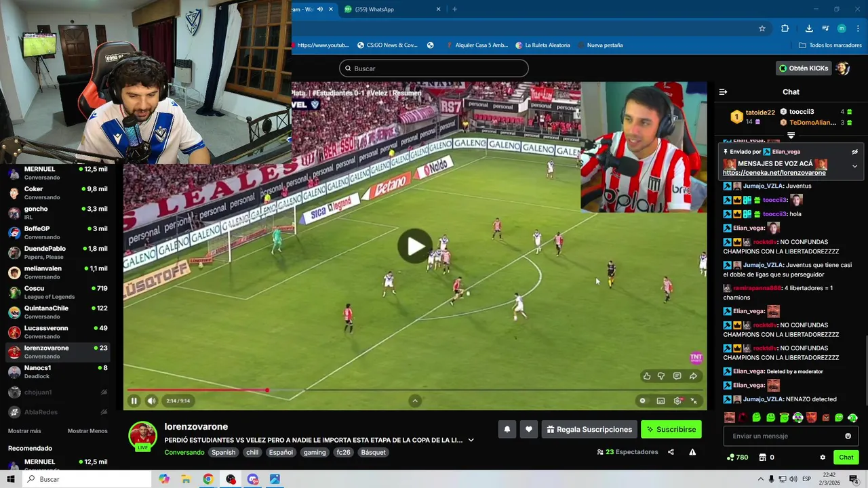Image resolution: width=868 pixels, height=488 pixels.
Task: Click Mostrar Menos in sidebar
Action: 87,431
